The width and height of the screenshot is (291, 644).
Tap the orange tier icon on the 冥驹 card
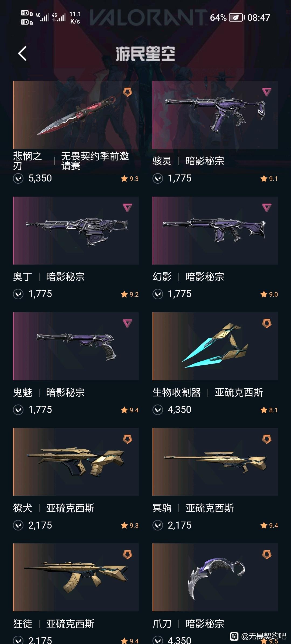tap(267, 439)
